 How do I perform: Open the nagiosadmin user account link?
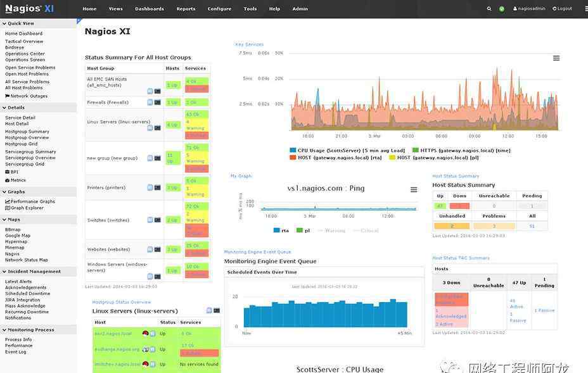529,9
